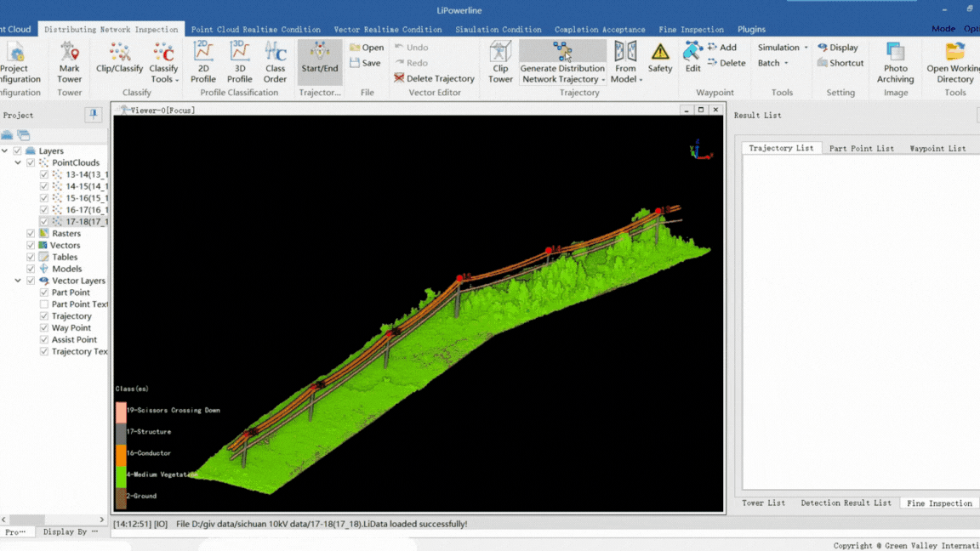Viewport: 980px width, 551px height.
Task: Pin the Project panel
Action: 93,114
